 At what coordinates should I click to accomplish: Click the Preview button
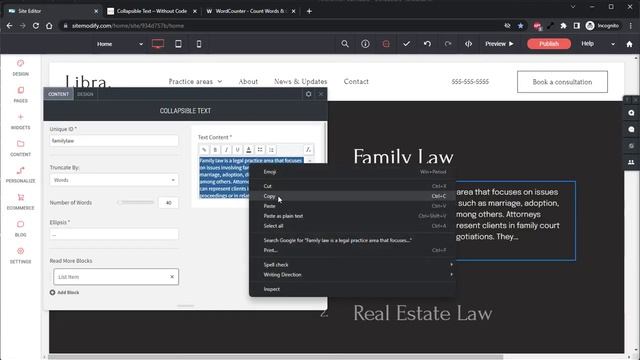click(x=499, y=44)
